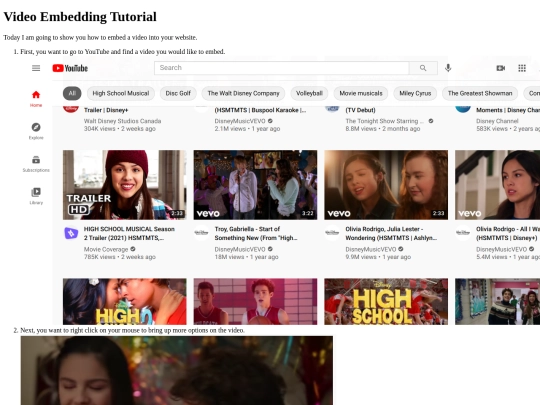
Task: Click the 'Today I am going to show you' paragraph
Action: point(100,38)
